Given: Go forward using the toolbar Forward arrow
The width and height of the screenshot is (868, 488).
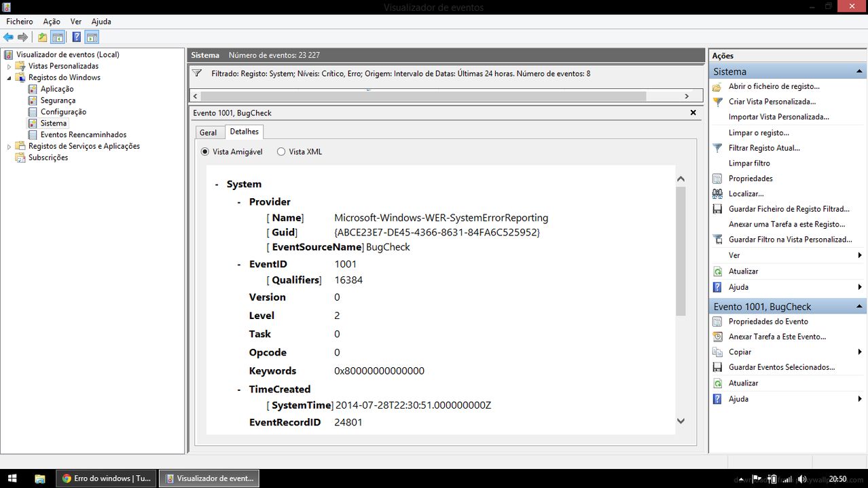Looking at the screenshot, I should tap(23, 37).
